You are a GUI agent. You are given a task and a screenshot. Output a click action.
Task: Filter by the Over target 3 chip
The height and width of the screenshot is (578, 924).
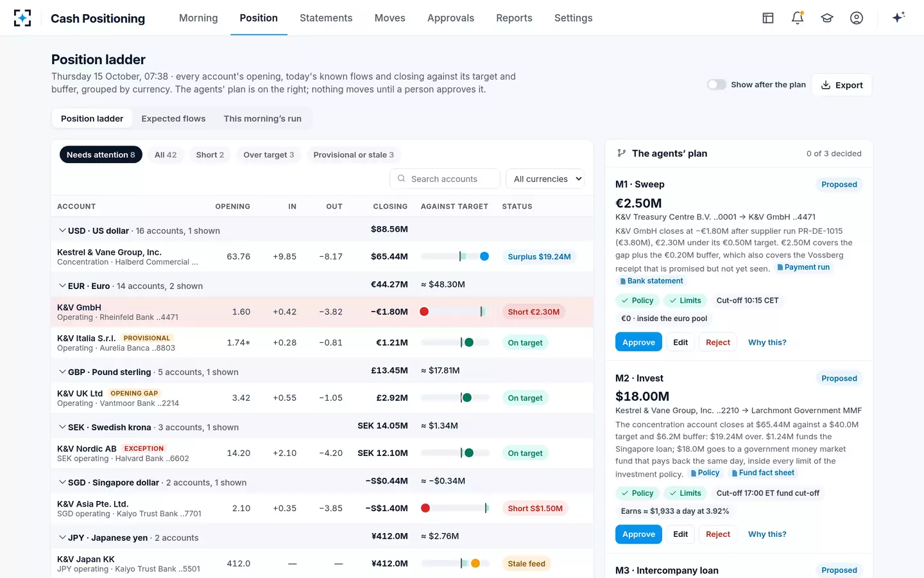(269, 155)
